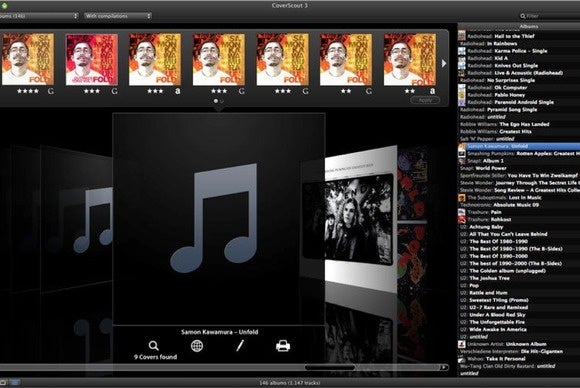Viewport: 580px width, 388px height.
Task: Open the Albums (146) popup menu
Action: pos(38,16)
